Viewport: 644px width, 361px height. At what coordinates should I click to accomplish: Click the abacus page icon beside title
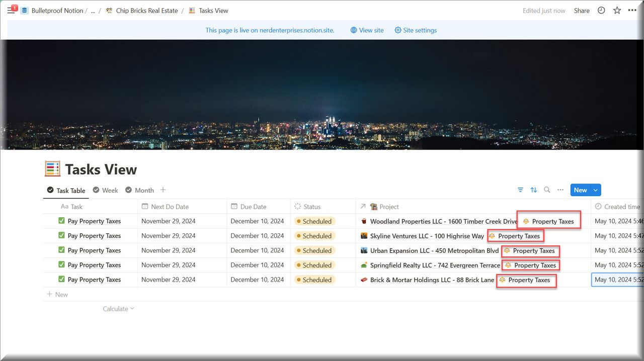52,169
